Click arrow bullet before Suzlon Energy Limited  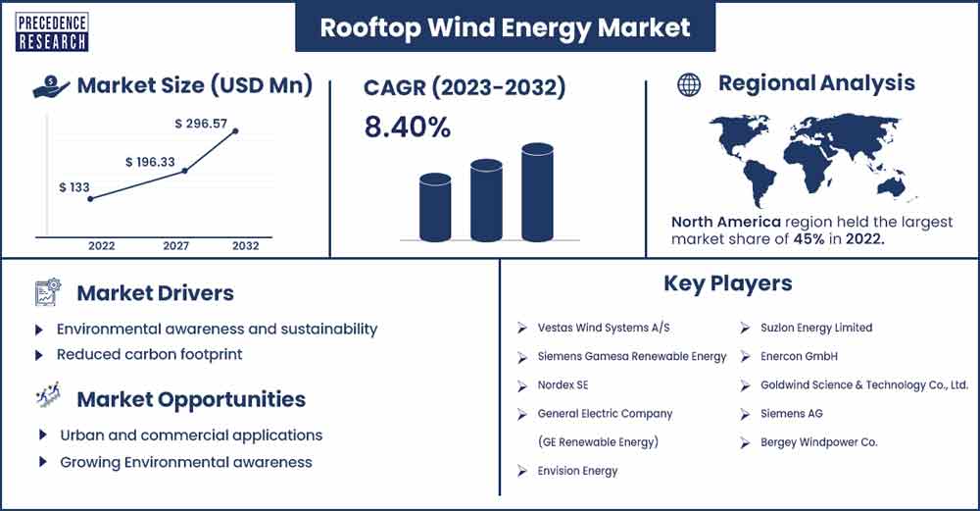tap(745, 328)
